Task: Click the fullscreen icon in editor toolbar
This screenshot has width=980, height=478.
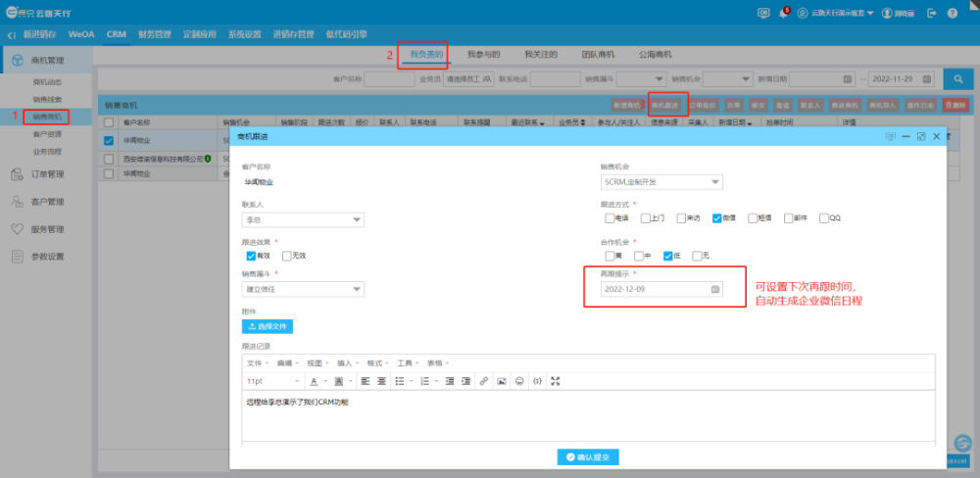Action: 555,381
